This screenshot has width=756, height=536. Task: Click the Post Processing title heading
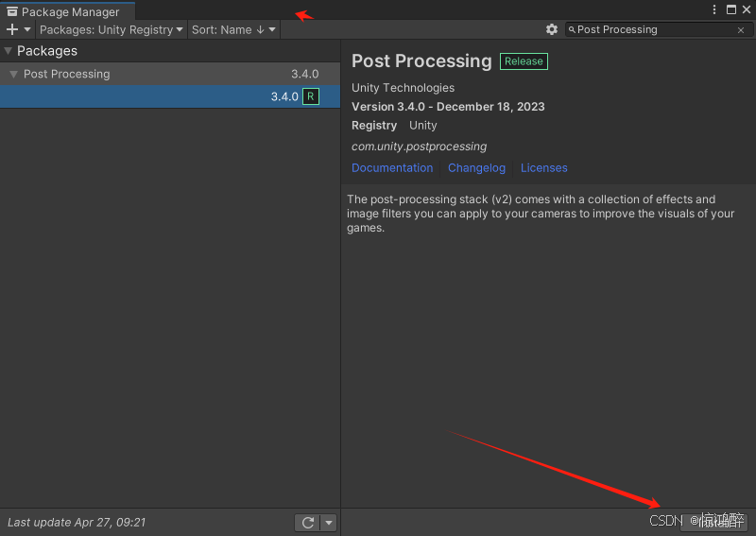pyautogui.click(x=421, y=61)
